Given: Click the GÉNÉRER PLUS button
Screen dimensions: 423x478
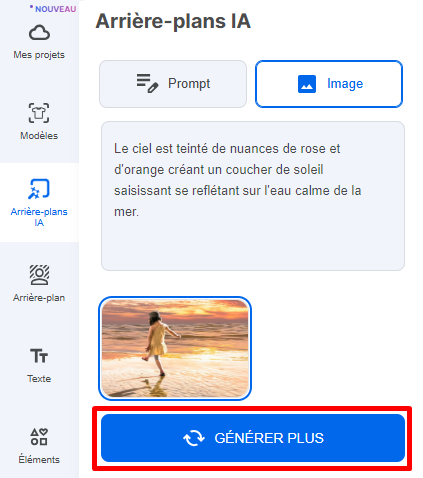Looking at the screenshot, I should pos(253,438).
